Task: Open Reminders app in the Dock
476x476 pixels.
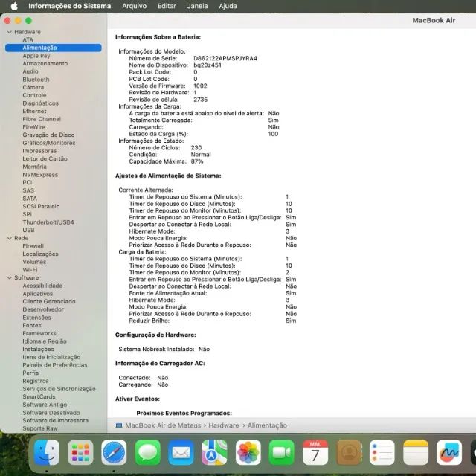Action: (x=382, y=452)
